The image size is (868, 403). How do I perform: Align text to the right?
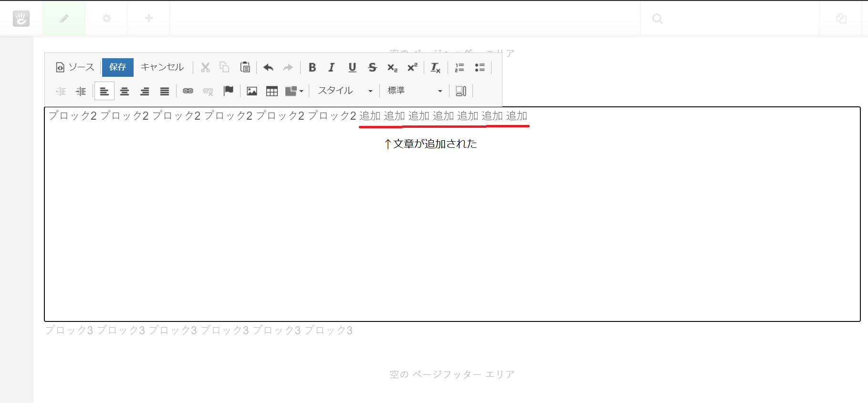pyautogui.click(x=145, y=91)
